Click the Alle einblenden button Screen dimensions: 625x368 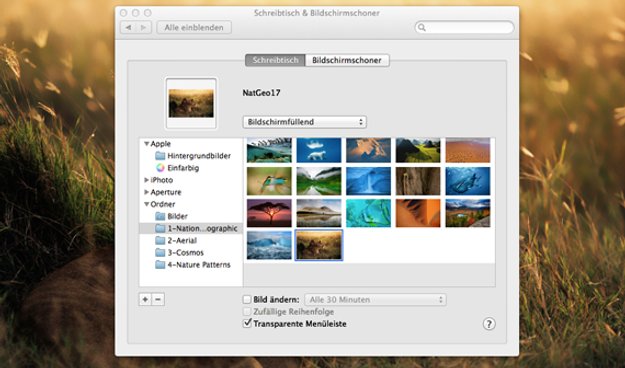[194, 28]
